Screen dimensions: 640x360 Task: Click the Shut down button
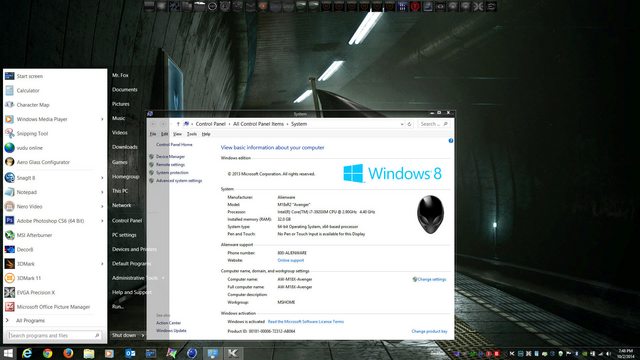pos(124,335)
